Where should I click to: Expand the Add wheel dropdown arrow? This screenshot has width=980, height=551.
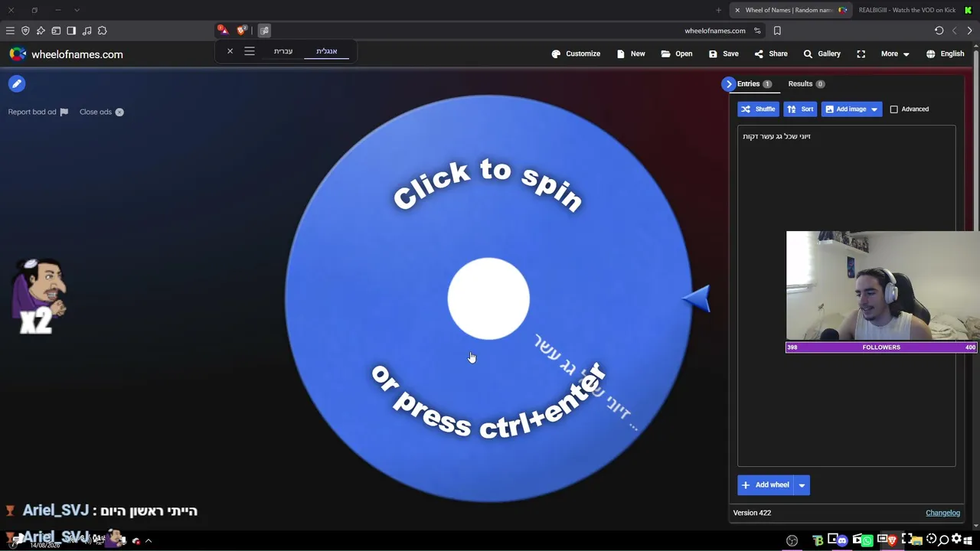[802, 484]
